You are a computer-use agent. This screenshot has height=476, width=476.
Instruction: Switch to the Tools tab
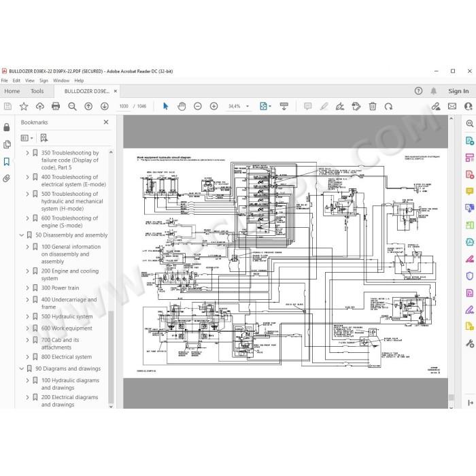pyautogui.click(x=37, y=91)
